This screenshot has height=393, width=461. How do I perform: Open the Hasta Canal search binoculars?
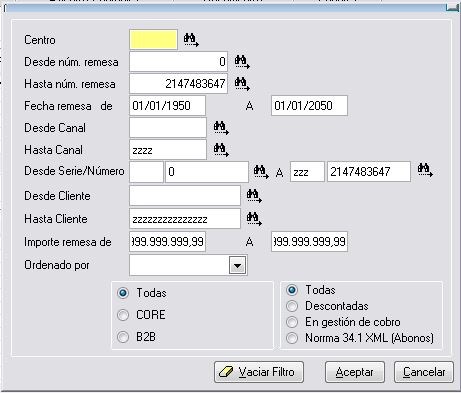[221, 150]
